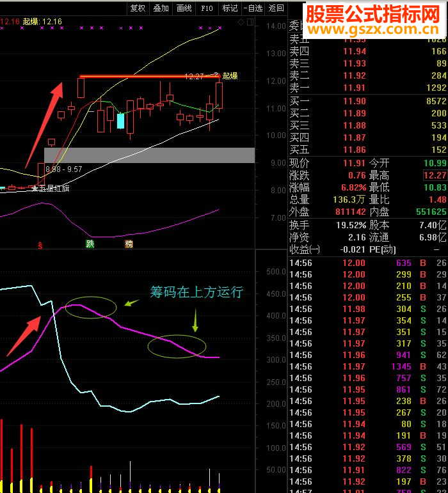Select the tick row with volume 941
Image resolution: width=448 pixels, height=493 pixels.
[368, 355]
